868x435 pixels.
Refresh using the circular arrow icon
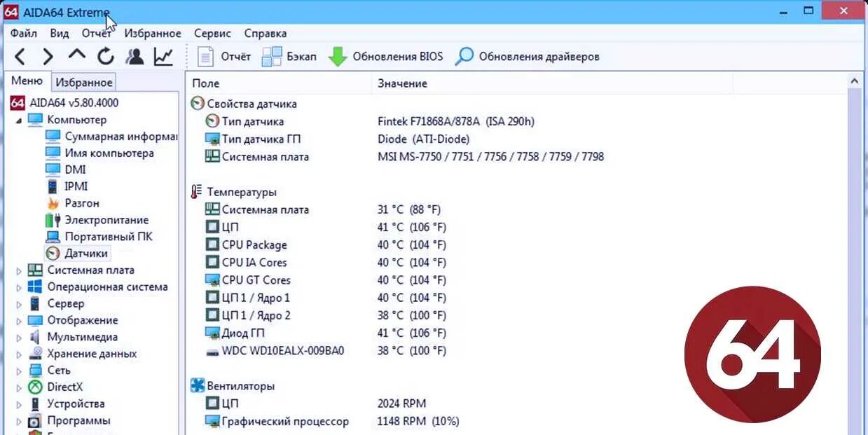pyautogui.click(x=105, y=57)
